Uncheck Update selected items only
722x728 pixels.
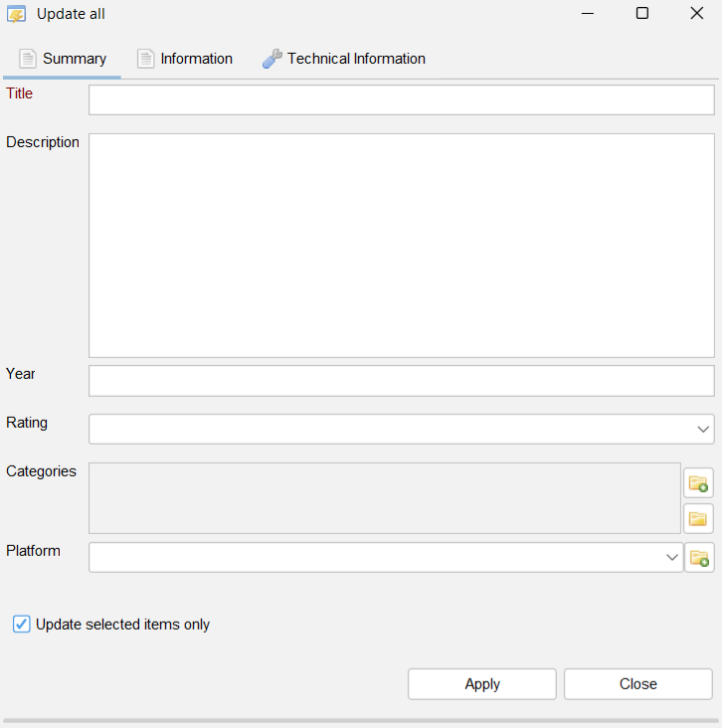21,624
